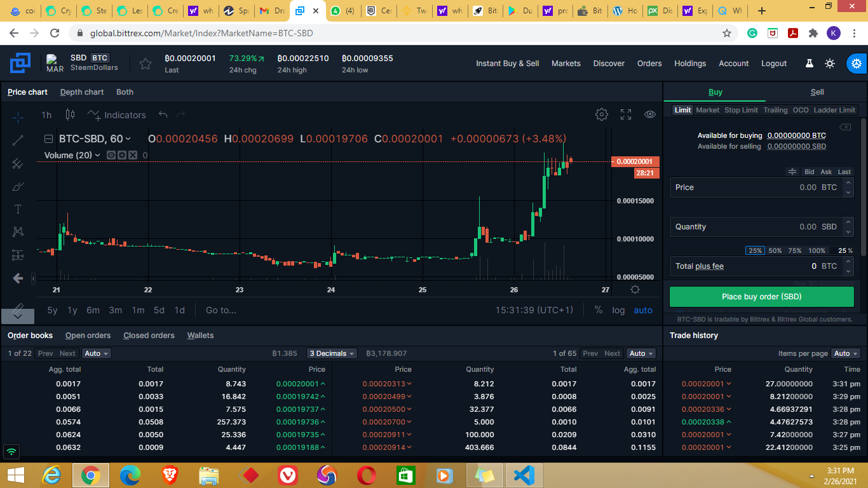Switch to the Sell tab
The width and height of the screenshot is (868, 488).
(817, 92)
